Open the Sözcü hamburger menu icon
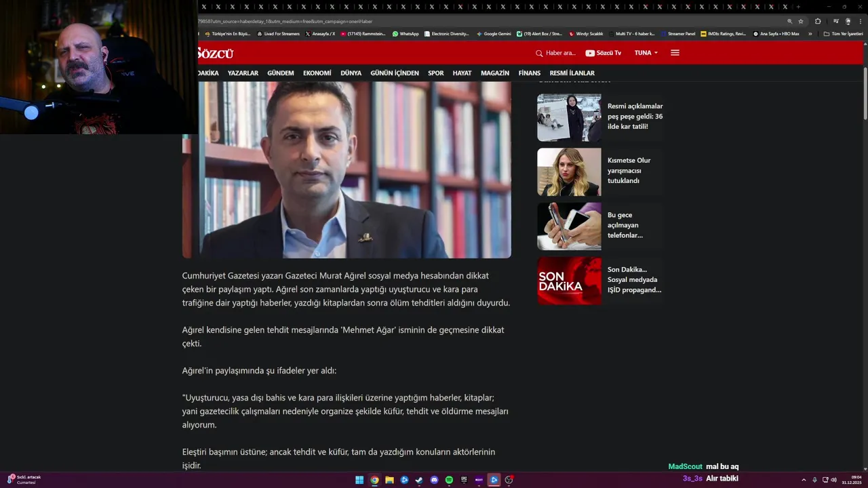 [x=675, y=53]
